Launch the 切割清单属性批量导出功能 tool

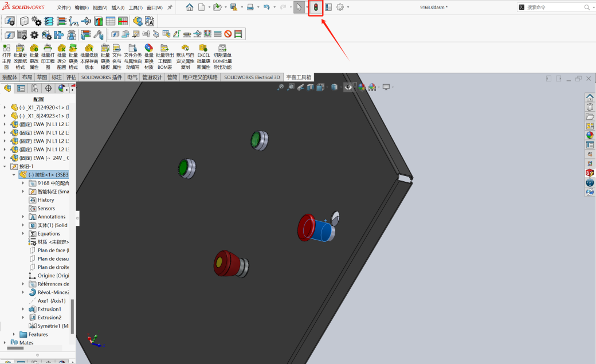(x=222, y=52)
